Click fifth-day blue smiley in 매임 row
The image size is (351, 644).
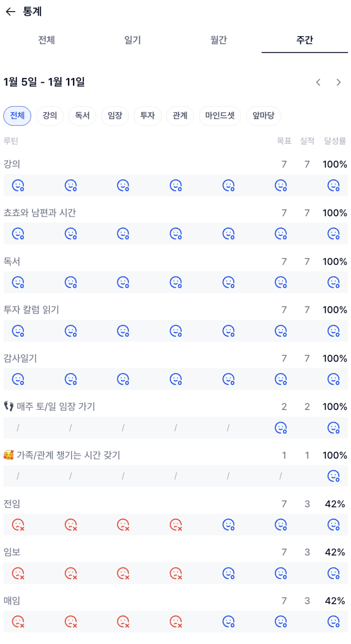tap(228, 622)
